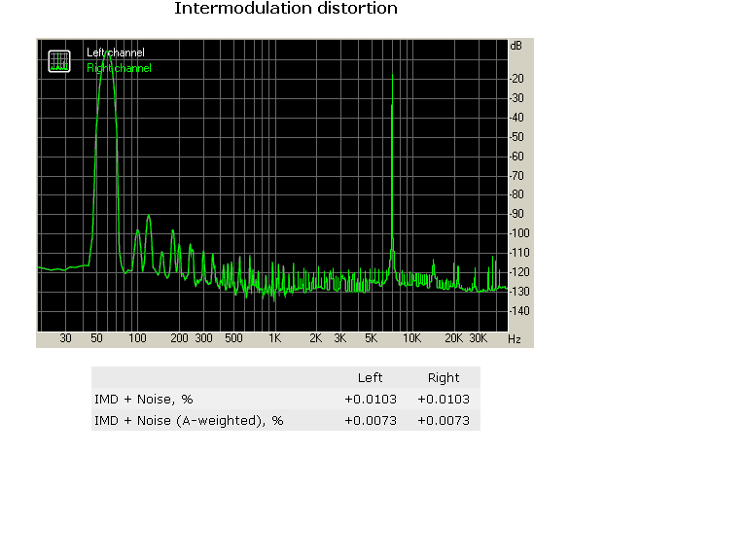
Task: Click the 1K frequency axis label
Action: tap(275, 338)
